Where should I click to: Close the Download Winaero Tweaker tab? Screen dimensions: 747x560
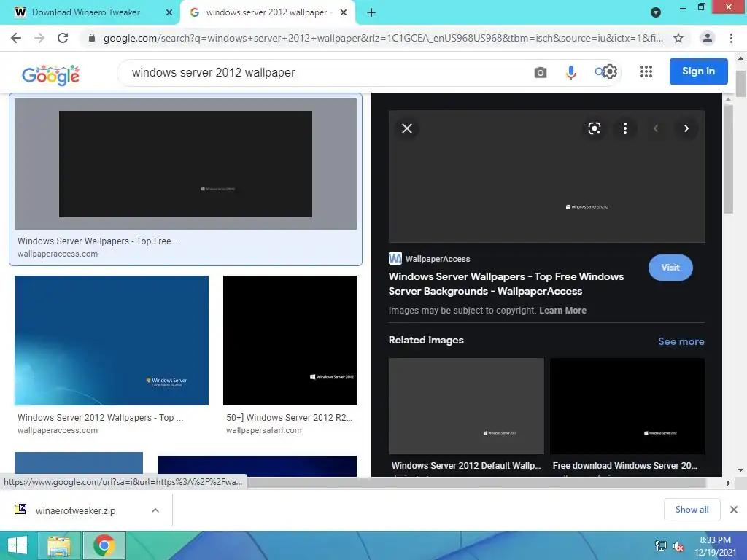click(x=169, y=12)
